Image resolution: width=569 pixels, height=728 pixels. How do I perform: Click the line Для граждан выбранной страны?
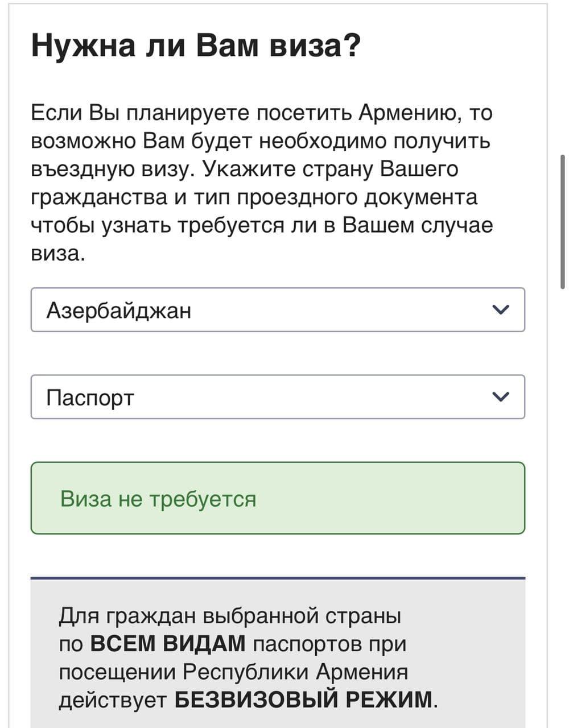tap(229, 615)
